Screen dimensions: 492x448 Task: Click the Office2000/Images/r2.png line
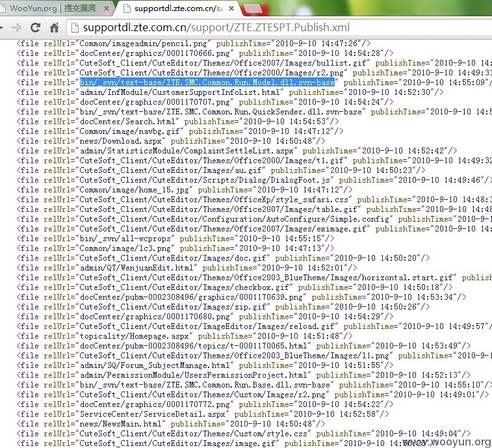(254, 73)
